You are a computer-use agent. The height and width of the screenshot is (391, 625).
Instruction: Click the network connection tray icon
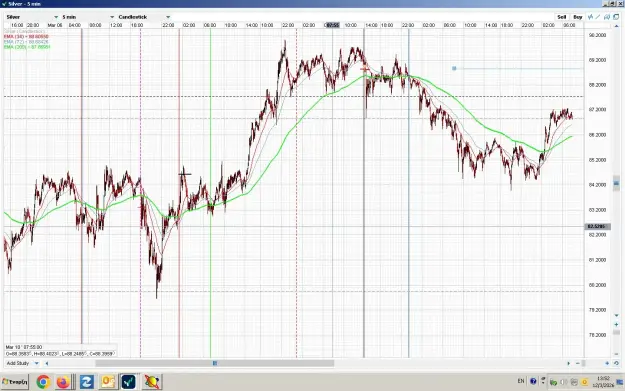[553, 382]
